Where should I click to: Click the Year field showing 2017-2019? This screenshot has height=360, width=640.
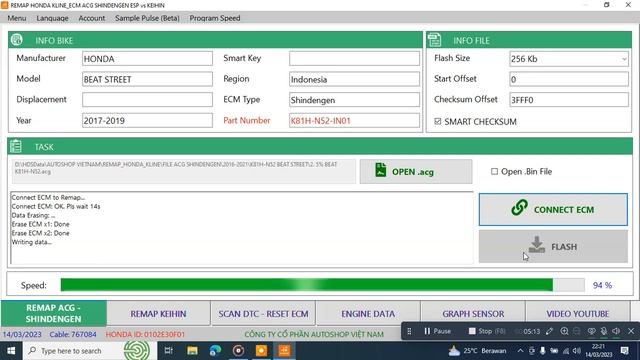click(147, 120)
